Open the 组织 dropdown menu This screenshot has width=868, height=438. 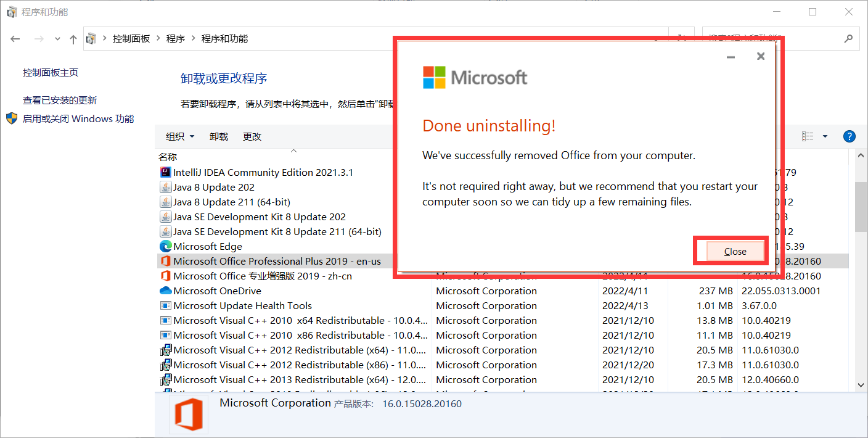click(180, 136)
